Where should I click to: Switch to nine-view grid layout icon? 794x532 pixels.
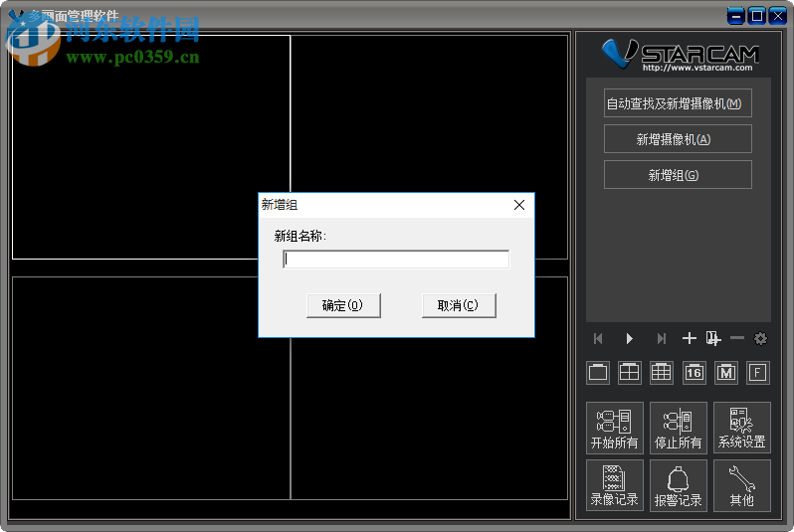(662, 373)
